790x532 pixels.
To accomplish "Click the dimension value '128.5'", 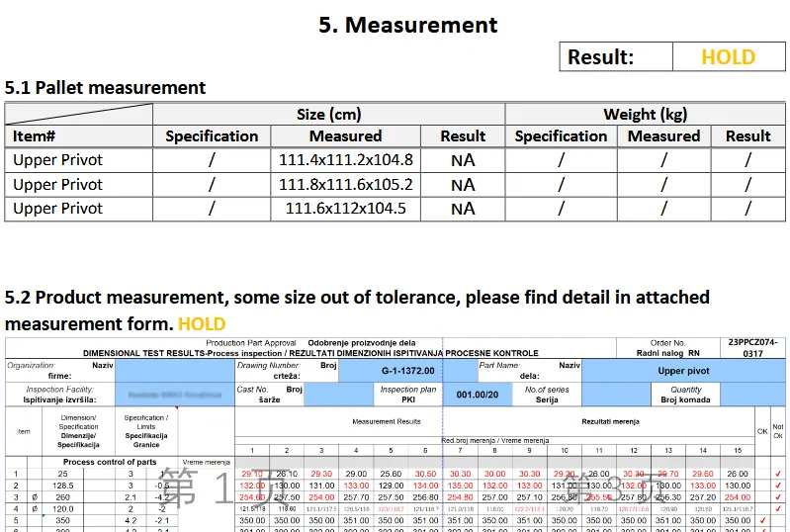I will tap(62, 486).
